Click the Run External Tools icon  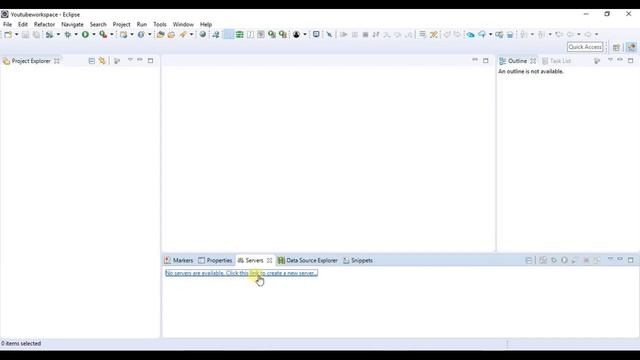coord(103,35)
